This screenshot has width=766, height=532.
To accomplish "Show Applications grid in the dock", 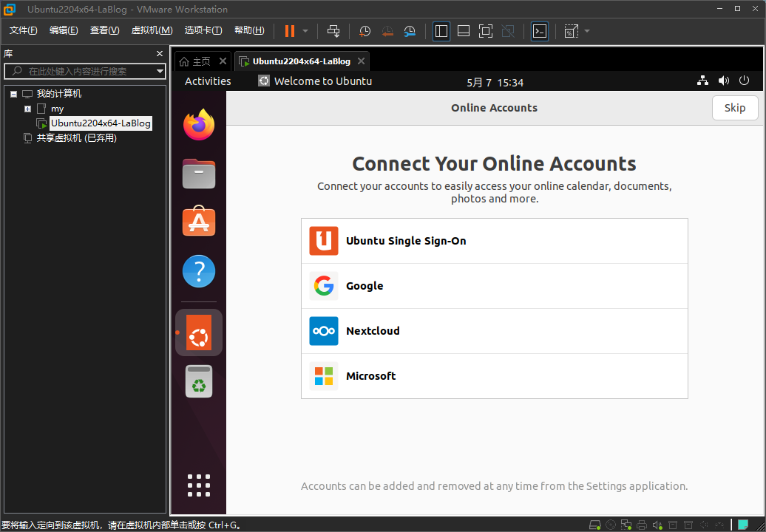I will (199, 485).
